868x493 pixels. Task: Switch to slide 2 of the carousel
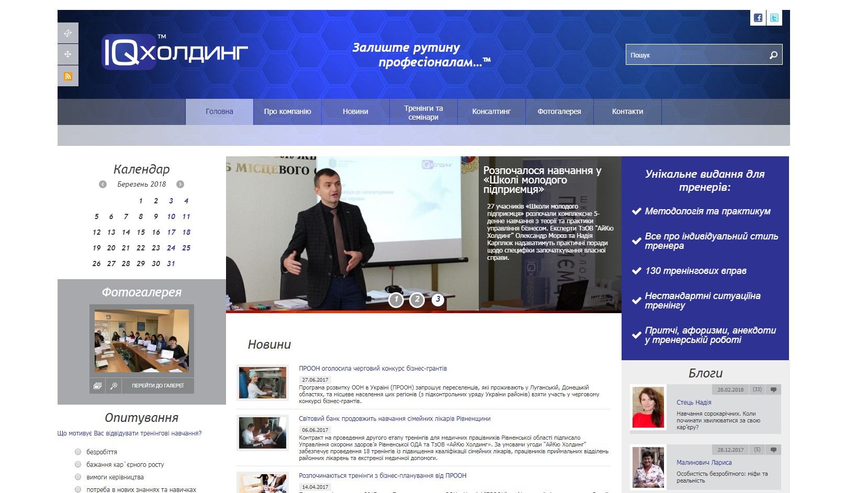coord(416,300)
